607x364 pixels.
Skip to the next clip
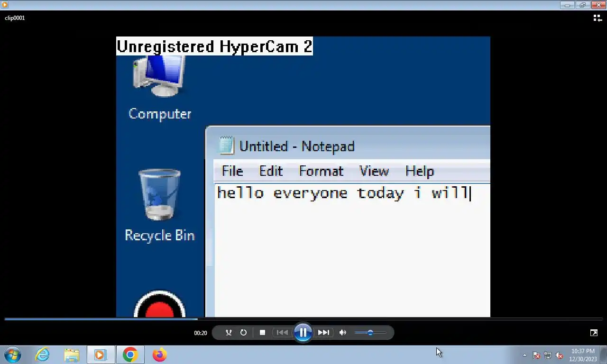point(323,333)
